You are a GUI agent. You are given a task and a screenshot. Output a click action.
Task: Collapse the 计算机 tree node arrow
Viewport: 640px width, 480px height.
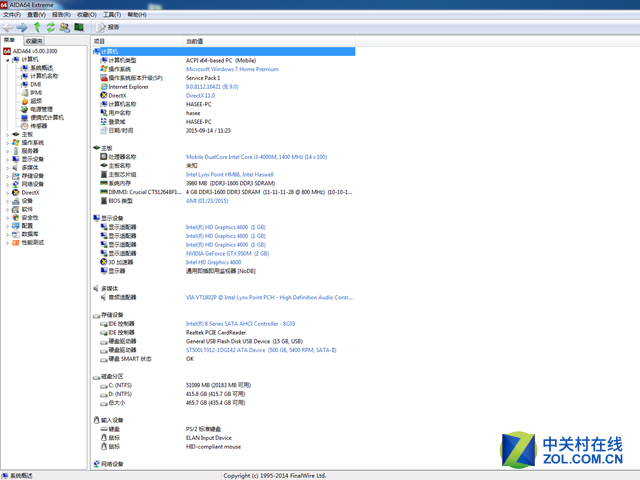[7, 60]
